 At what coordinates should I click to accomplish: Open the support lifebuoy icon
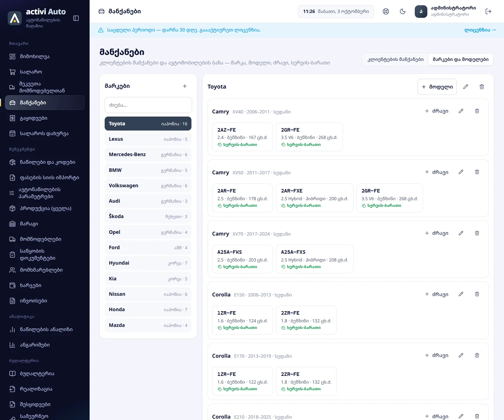pos(386,11)
